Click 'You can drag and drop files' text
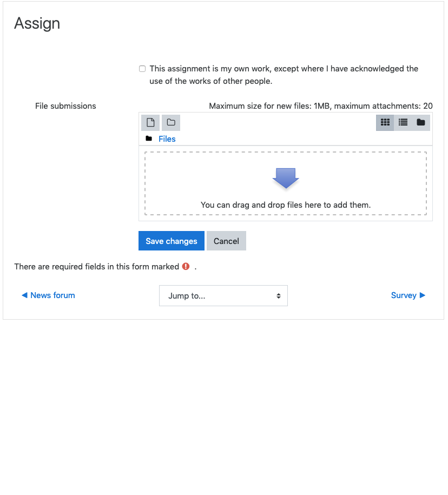This screenshot has height=495, width=448. (285, 205)
